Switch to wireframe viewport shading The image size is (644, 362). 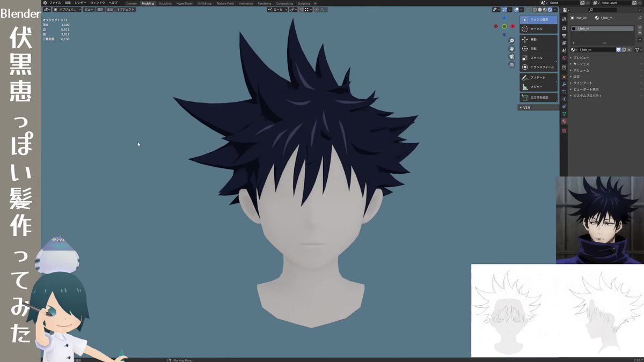point(535,10)
